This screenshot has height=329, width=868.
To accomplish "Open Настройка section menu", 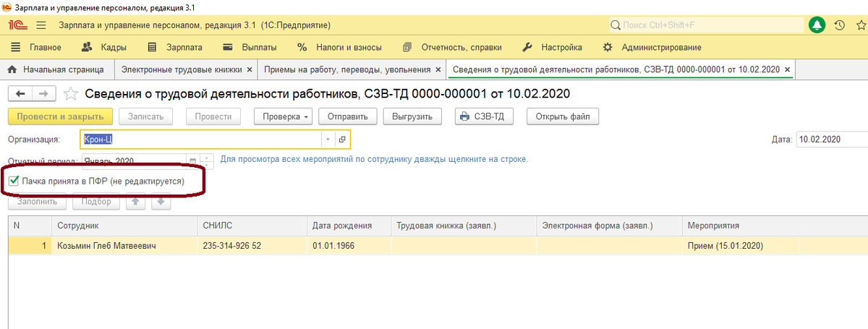I will click(x=552, y=48).
